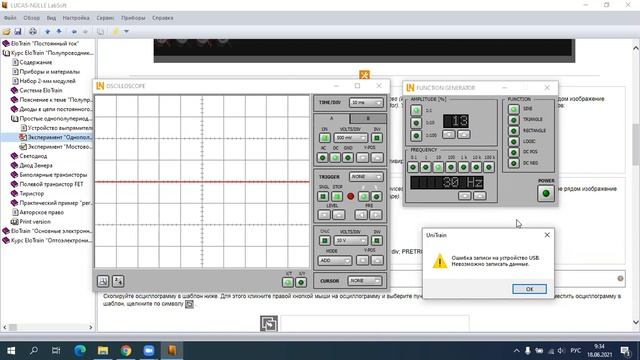The width and height of the screenshot is (640, 360).
Task: Click the back navigation arrow in toolbar
Action: pyautogui.click(x=74, y=31)
